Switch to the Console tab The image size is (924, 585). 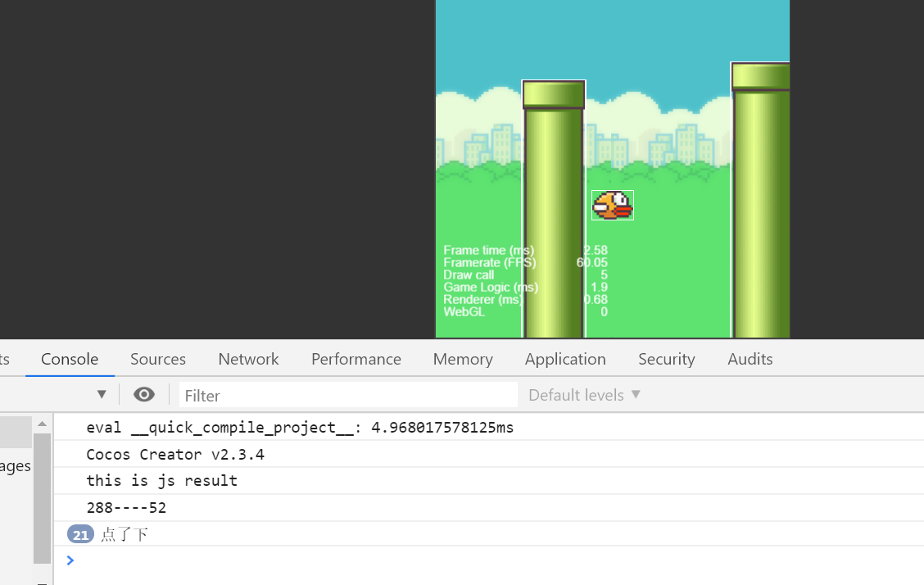(x=70, y=359)
